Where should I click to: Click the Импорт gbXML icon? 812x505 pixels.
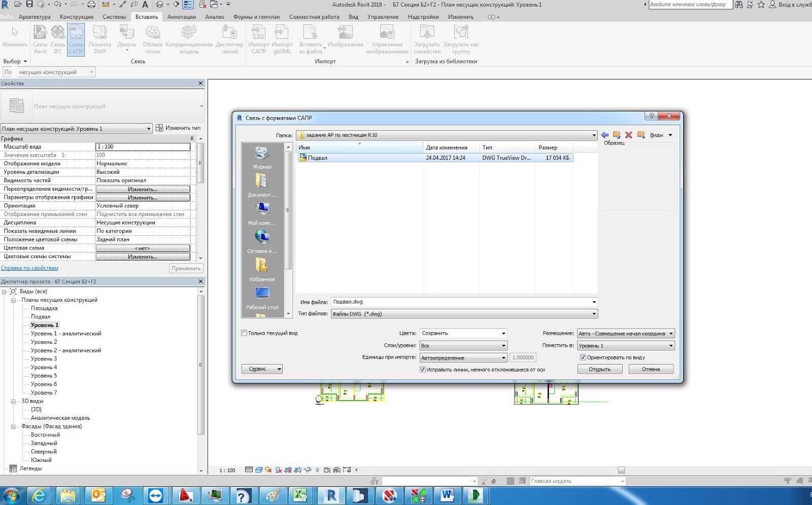tap(282, 39)
